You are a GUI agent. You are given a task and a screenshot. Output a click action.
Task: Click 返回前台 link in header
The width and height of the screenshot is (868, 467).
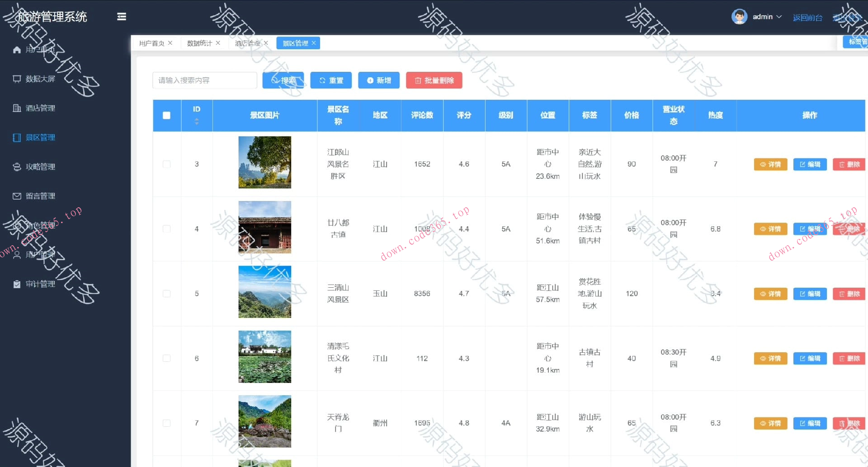807,18
